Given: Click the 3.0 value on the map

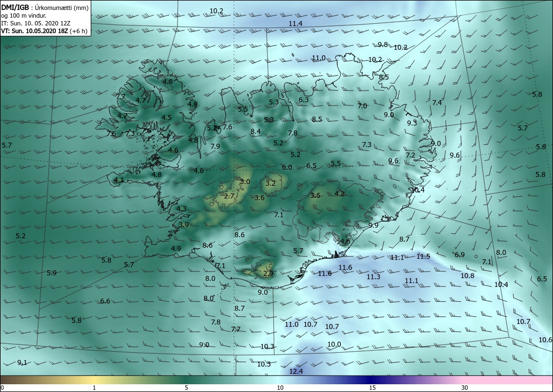Looking at the screenshot, I should click(245, 182).
